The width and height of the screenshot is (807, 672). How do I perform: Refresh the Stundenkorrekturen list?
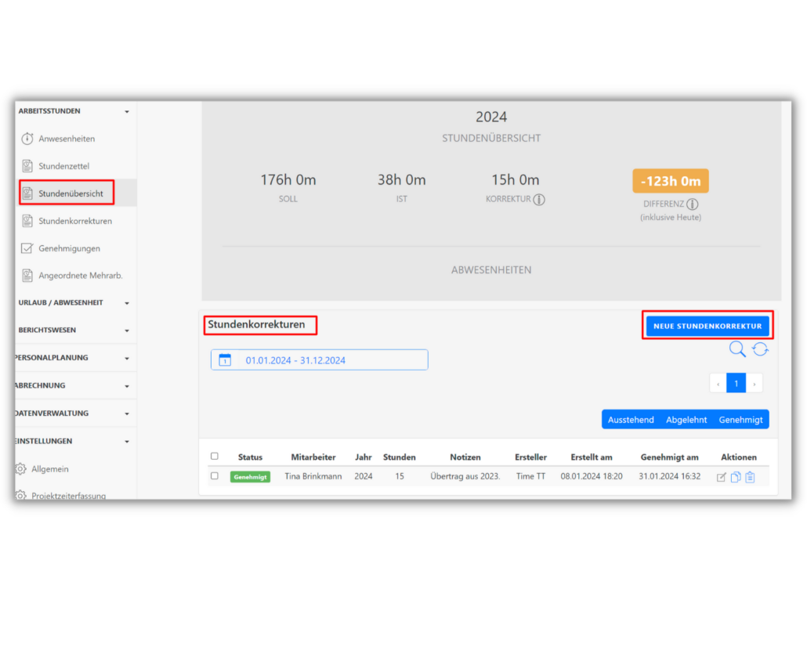click(760, 349)
